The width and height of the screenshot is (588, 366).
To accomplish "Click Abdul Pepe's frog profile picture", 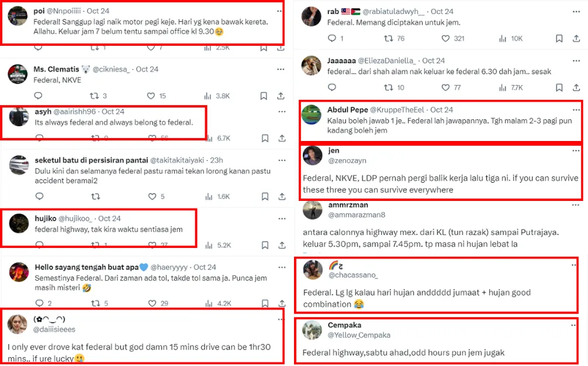I will point(312,115).
